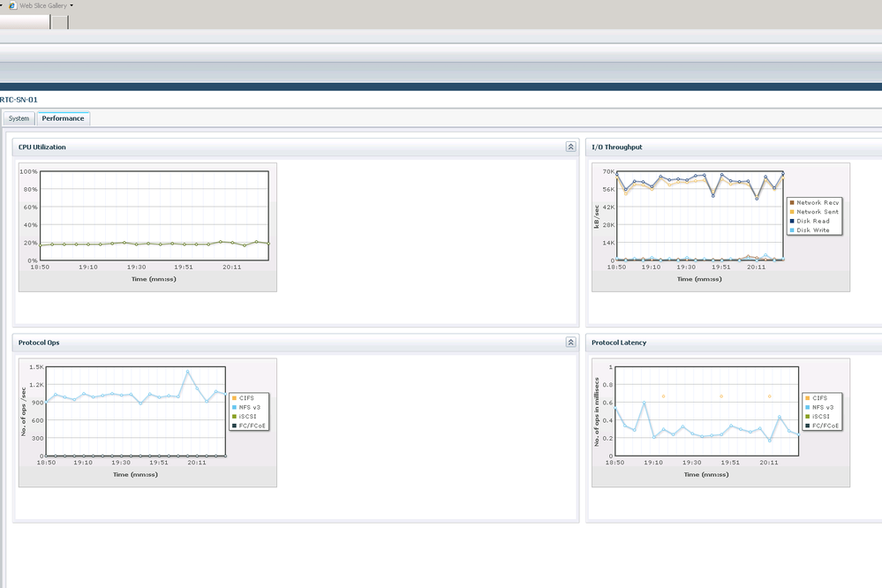The height and width of the screenshot is (588, 882).
Task: Click the Disk Write legend entry
Action: (814, 230)
